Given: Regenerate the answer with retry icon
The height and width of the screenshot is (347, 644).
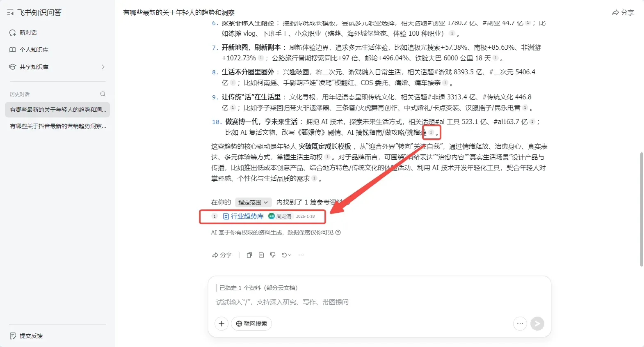Looking at the screenshot, I should (x=286, y=255).
